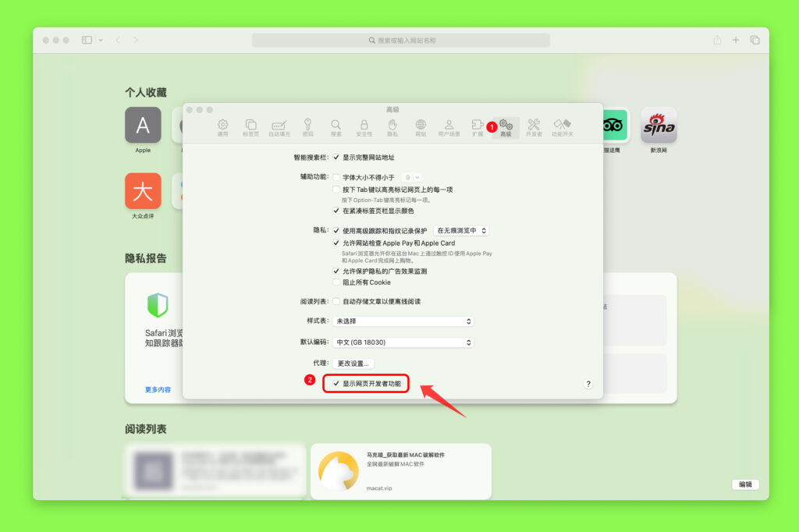Open the 样式表 dropdown showing 未选择
799x532 pixels.
click(x=403, y=321)
